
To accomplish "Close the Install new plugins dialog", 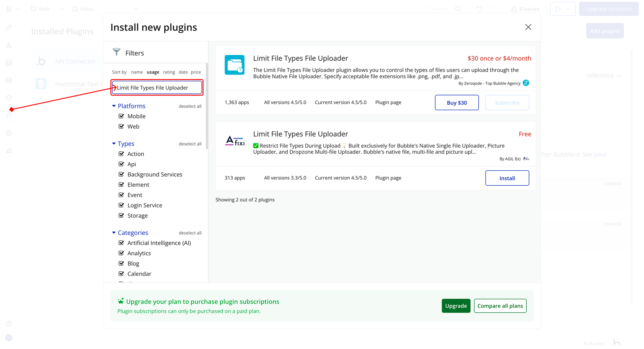I will [528, 27].
